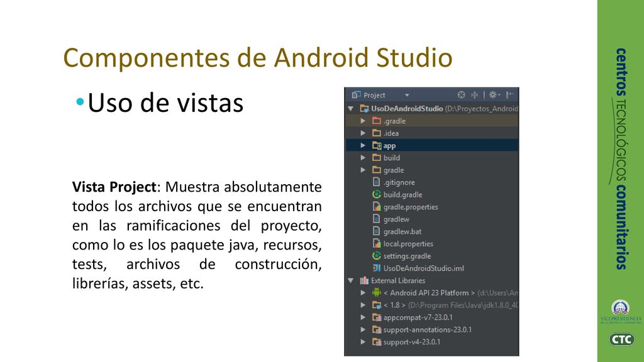Click the local.properties file icon

tap(377, 243)
